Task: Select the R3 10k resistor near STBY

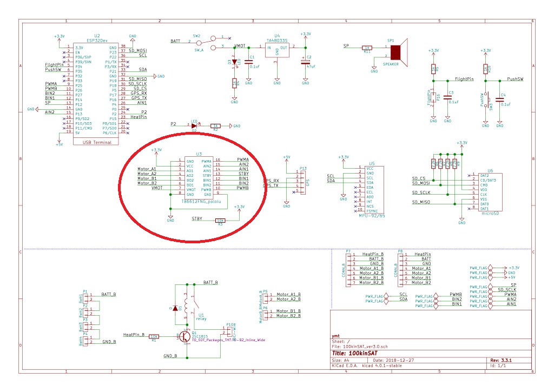Action: (220, 220)
